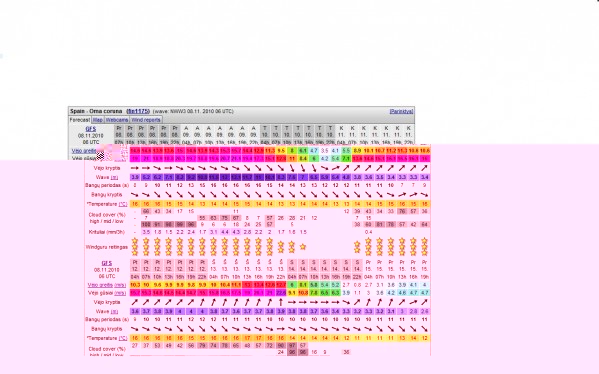This screenshot has width=599, height=374.
Task: Click the (m) unit link in upper Wave row
Action: coord(114,177)
